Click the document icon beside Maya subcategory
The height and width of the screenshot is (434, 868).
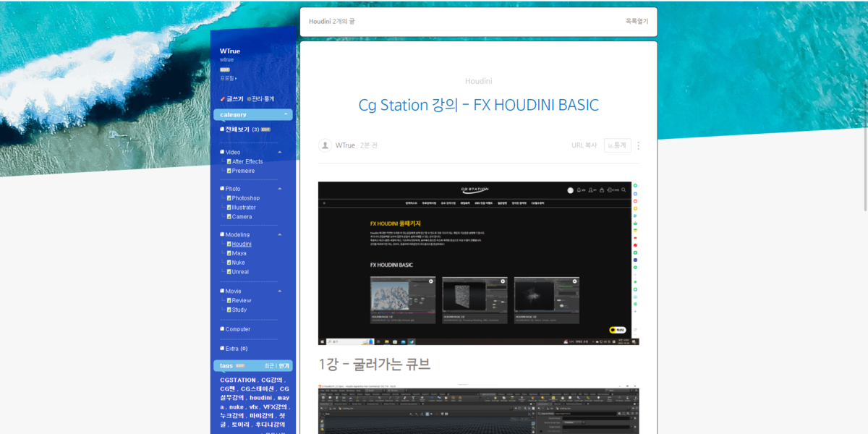(x=229, y=252)
